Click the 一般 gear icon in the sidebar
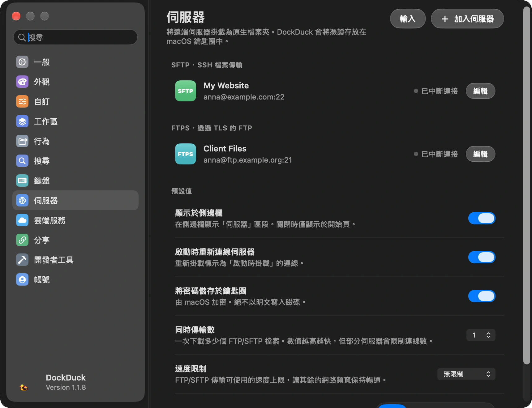This screenshot has height=408, width=532. (x=22, y=62)
